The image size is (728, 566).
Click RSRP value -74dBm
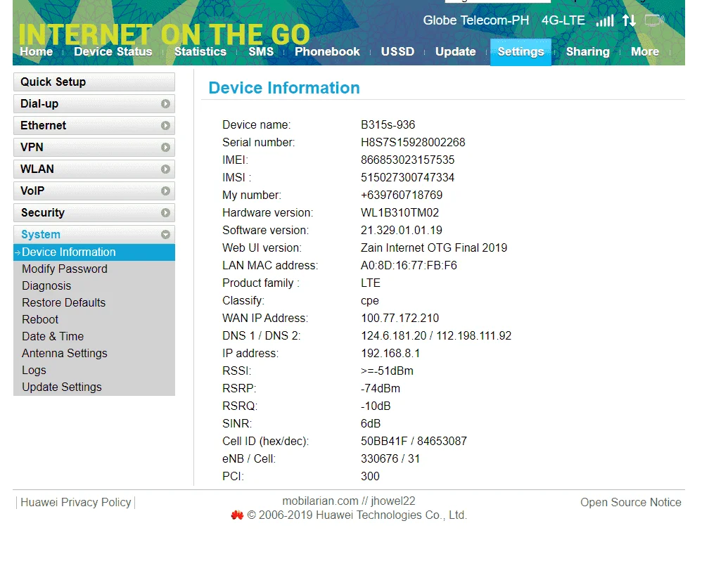(381, 389)
